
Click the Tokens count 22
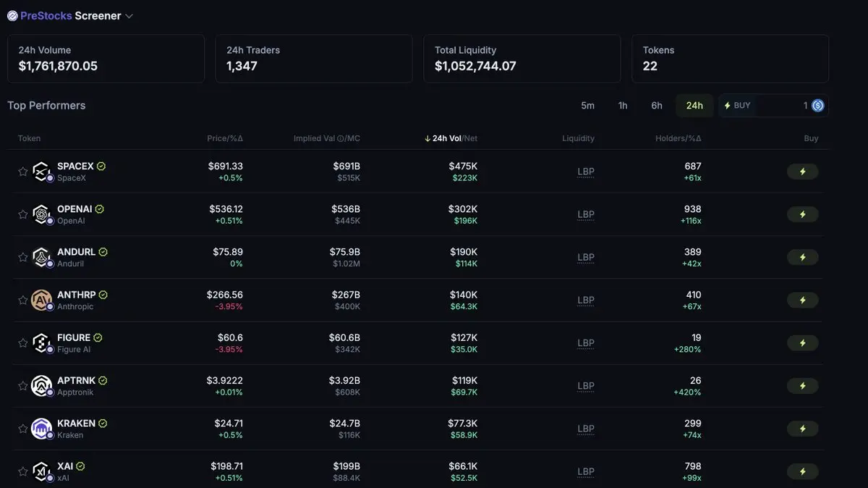650,67
